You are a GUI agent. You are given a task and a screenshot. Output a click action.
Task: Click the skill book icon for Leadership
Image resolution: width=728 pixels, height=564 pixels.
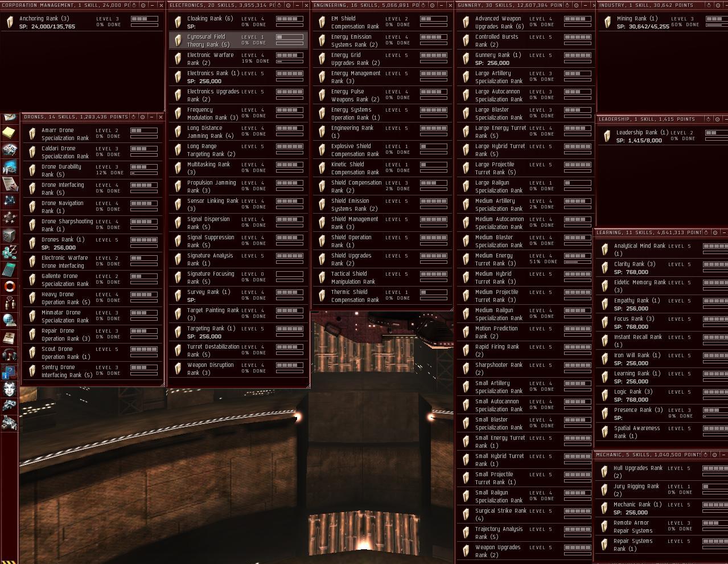tap(607, 136)
